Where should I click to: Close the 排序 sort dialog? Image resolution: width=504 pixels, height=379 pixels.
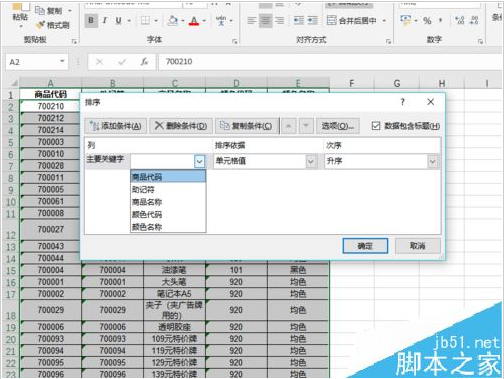pyautogui.click(x=430, y=102)
